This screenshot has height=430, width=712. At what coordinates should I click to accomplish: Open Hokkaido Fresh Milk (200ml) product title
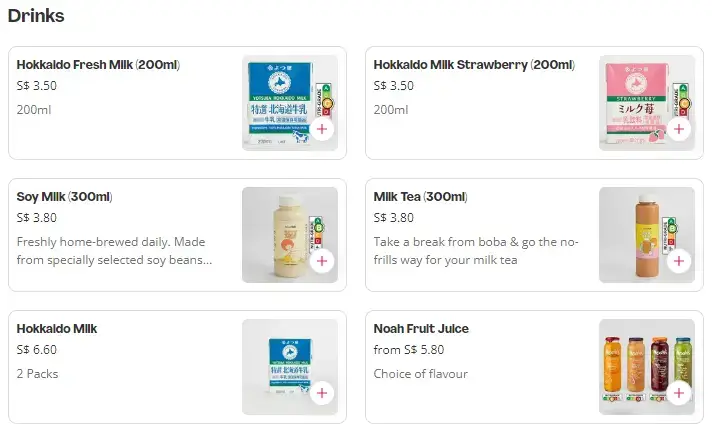point(98,65)
